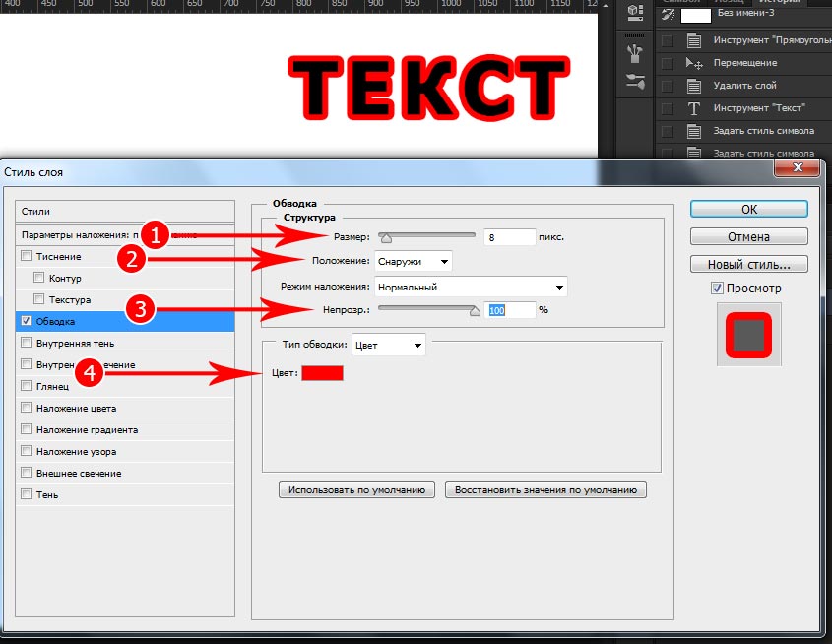
Task: Select the Параметры наложения row
Action: (x=125, y=234)
